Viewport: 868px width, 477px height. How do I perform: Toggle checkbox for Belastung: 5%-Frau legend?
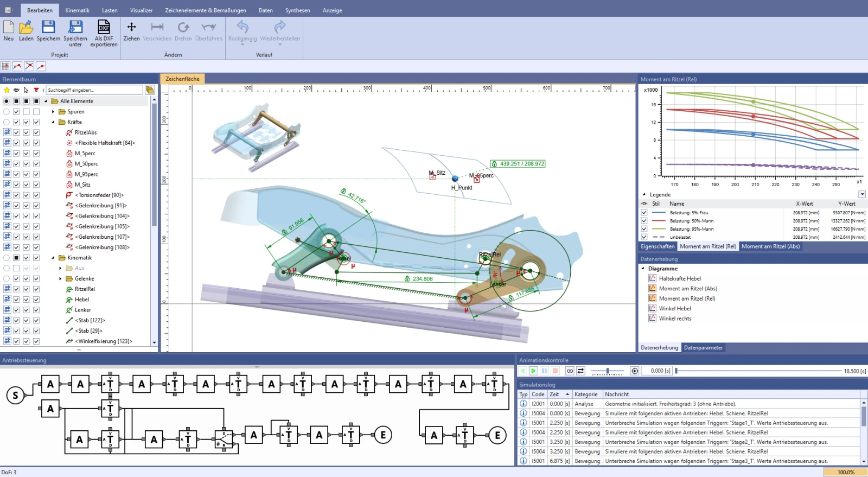(644, 213)
